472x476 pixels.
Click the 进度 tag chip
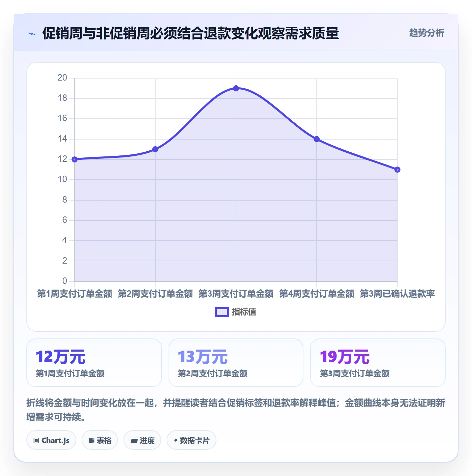[142, 440]
